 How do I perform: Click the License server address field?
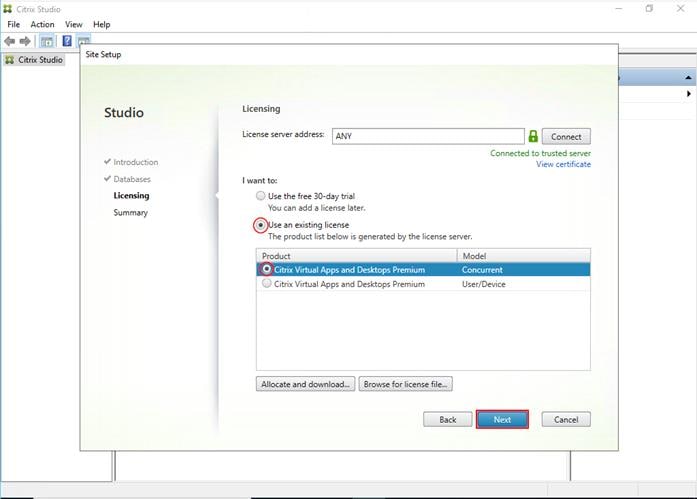pyautogui.click(x=428, y=136)
